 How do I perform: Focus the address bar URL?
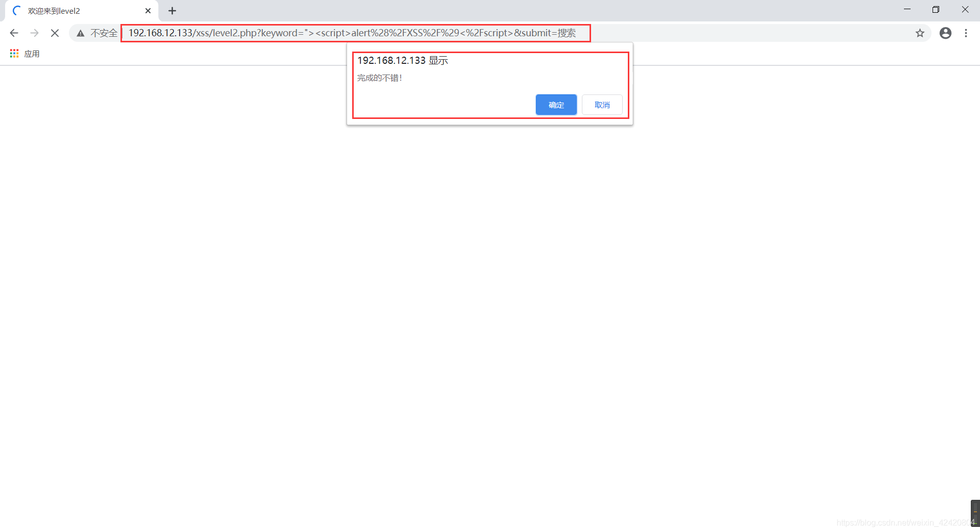(x=352, y=33)
